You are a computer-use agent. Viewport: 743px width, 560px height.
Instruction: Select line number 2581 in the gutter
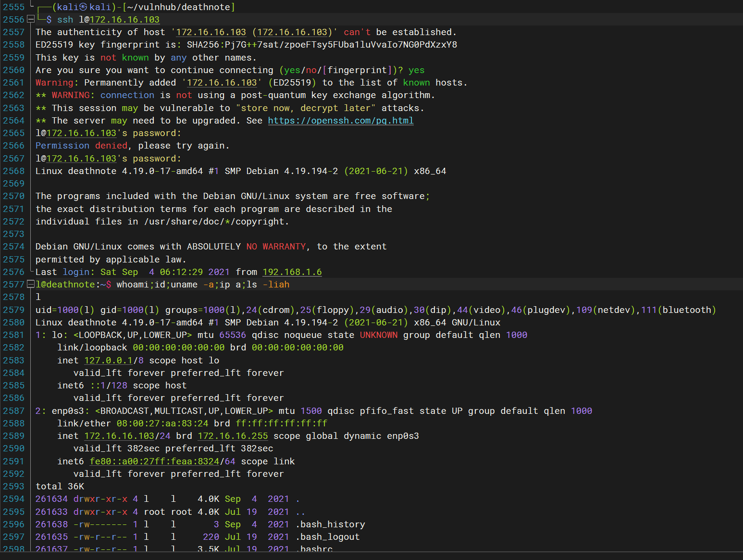coord(13,335)
